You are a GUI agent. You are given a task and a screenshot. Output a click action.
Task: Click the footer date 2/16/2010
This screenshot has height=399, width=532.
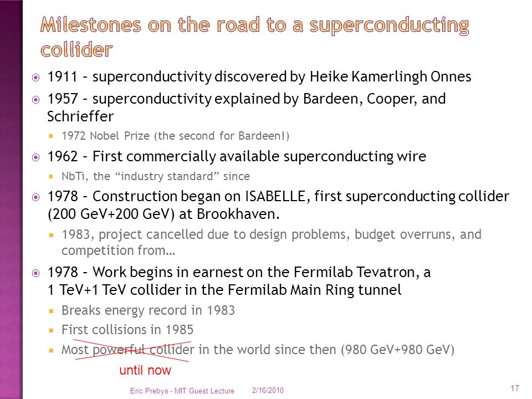pos(268,391)
